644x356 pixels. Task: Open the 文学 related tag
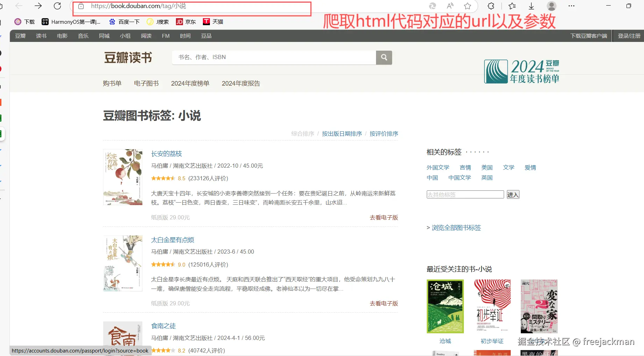coord(509,168)
